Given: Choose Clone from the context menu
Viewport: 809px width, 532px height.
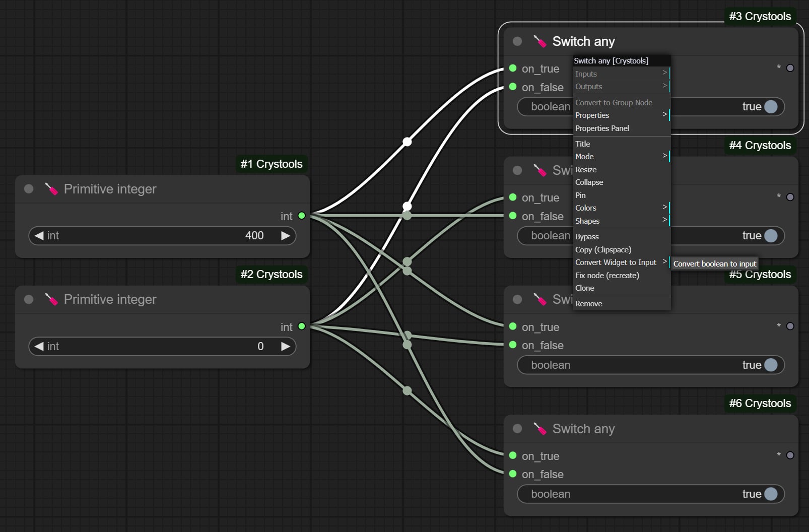Looking at the screenshot, I should click(x=622, y=288).
